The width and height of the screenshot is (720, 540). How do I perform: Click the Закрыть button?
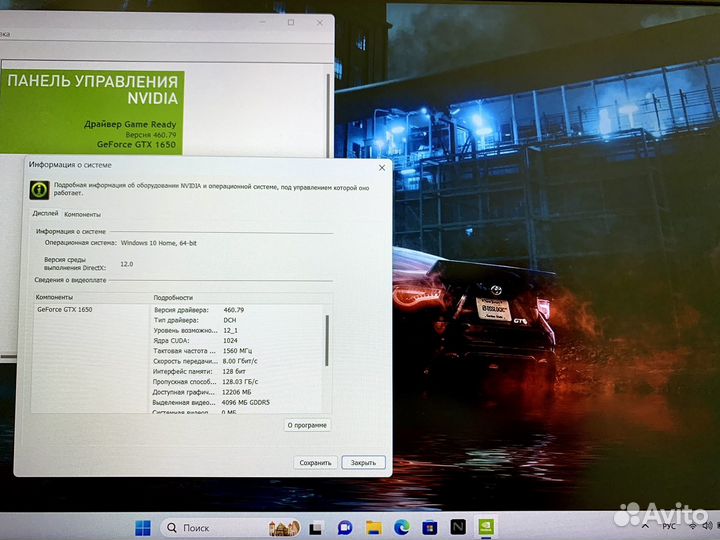click(x=363, y=462)
